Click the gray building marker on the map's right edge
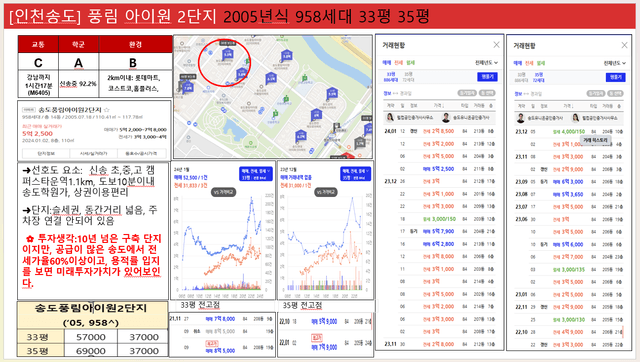This screenshot has width=640, height=362. 360,142
